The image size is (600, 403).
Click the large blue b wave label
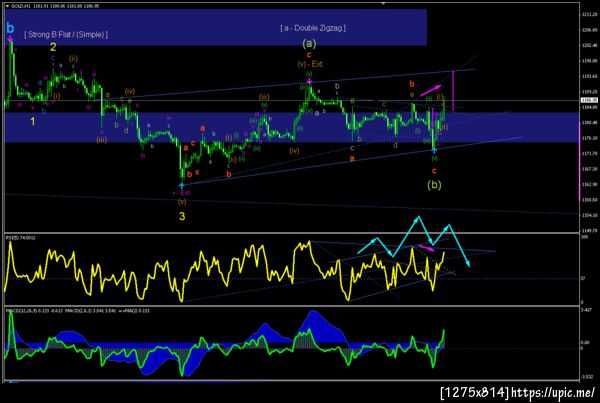click(x=10, y=28)
